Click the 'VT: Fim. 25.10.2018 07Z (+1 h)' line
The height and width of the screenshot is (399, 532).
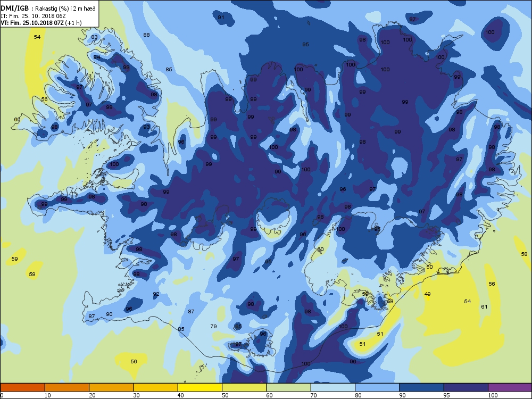click(41, 23)
